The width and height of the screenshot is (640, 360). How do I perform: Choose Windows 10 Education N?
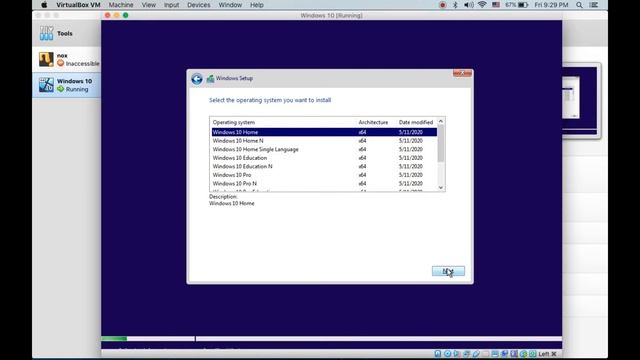(x=324, y=166)
